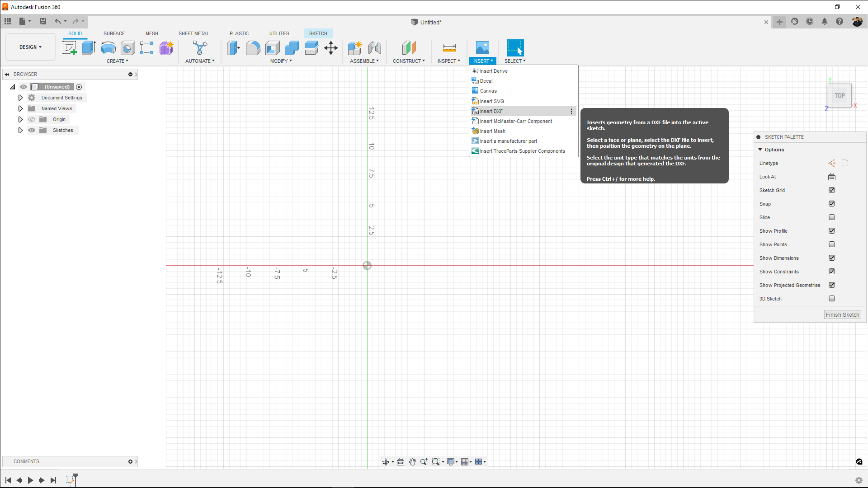868x488 pixels.
Task: Click the Look At icon in Sketch Palette
Action: 832,177
